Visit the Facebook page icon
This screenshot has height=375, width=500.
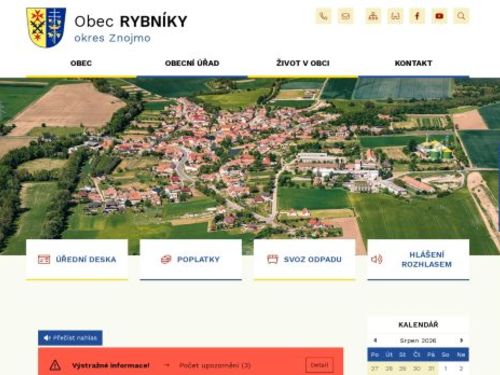[417, 16]
